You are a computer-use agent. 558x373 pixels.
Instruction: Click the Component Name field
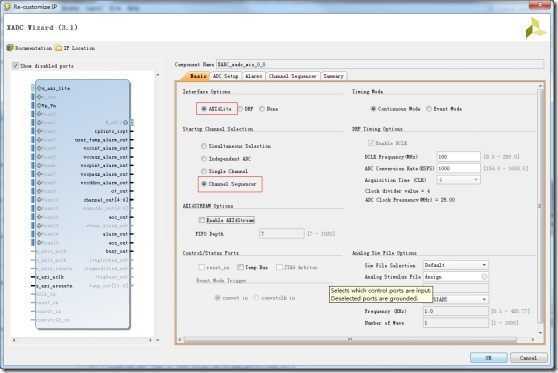coord(380,64)
